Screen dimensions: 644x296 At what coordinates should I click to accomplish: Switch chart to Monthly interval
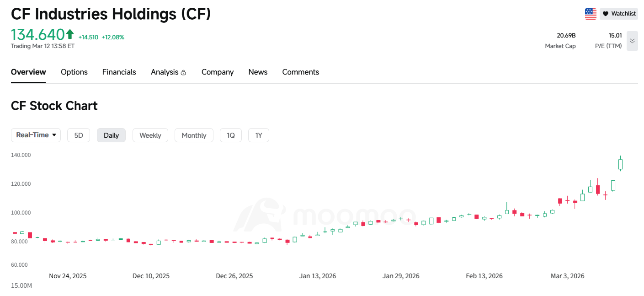(x=194, y=135)
